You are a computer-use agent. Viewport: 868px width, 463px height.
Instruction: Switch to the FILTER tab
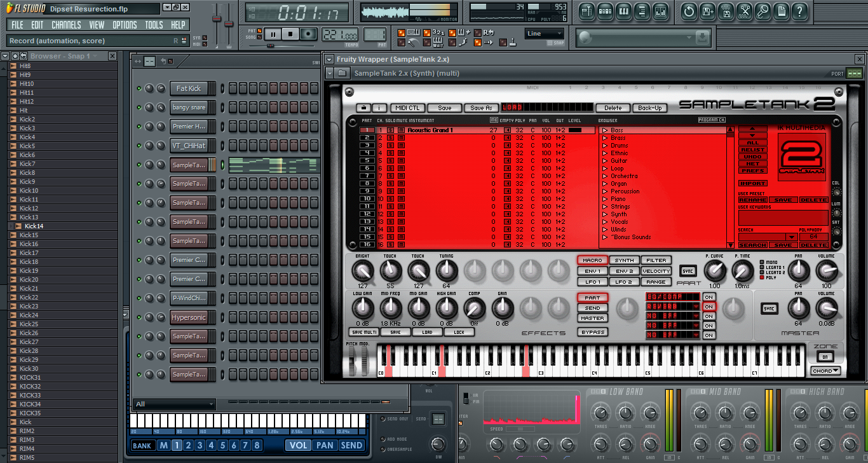656,260
